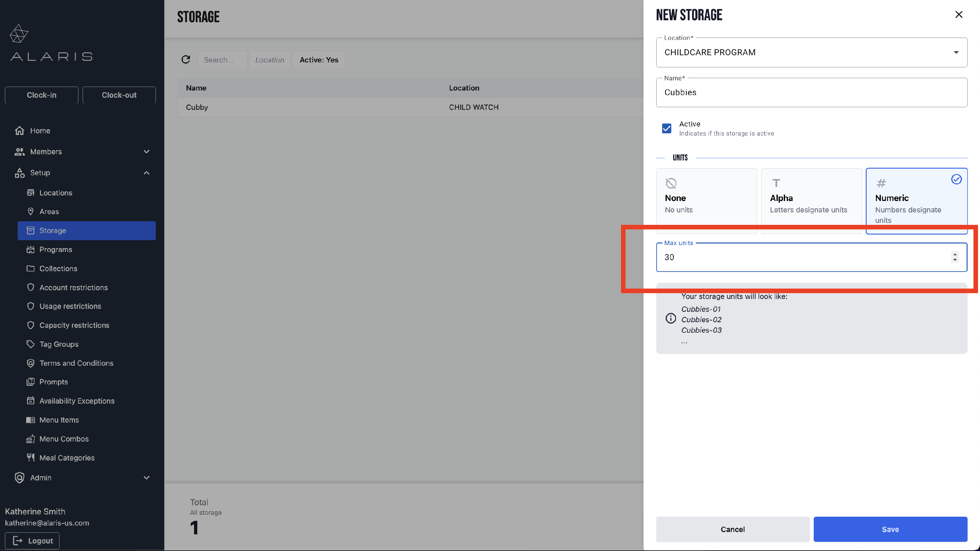Close the New Storage panel
Screen dimensions: 980x551
coord(958,14)
